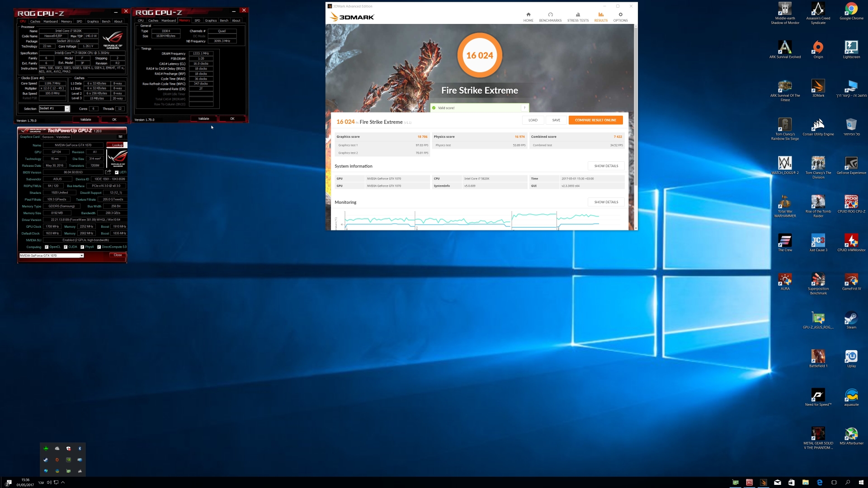Open the 3DMark desktop shortcut
This screenshot has width=868, height=488.
[818, 89]
